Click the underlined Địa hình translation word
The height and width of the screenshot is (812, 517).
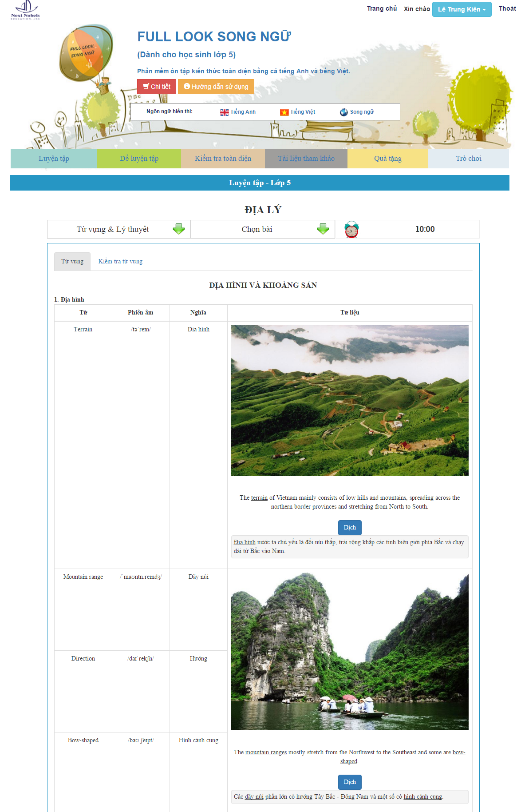[x=245, y=542]
